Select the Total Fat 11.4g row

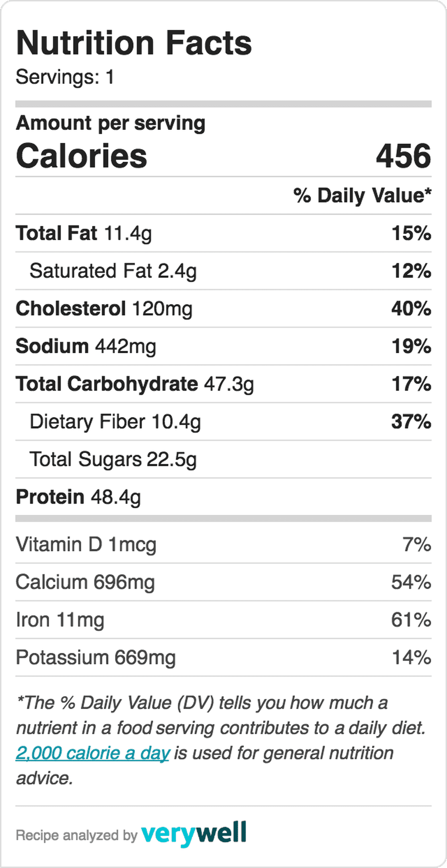[223, 233]
